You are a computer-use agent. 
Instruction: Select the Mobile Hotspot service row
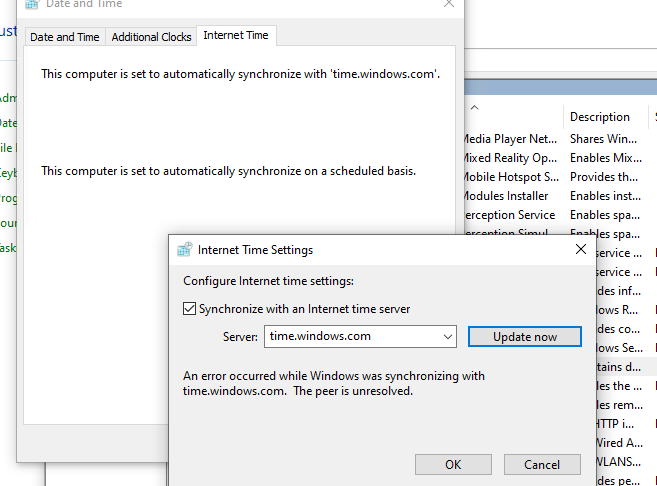coord(510,177)
